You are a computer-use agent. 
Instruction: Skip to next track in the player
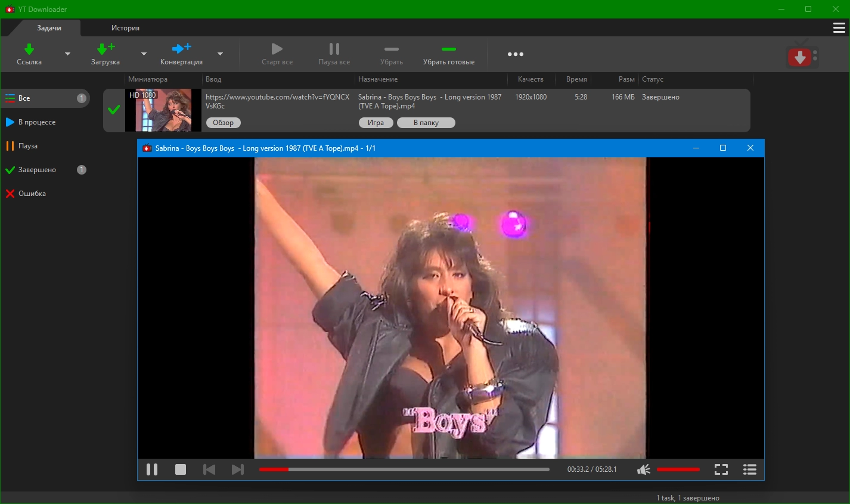point(238,469)
